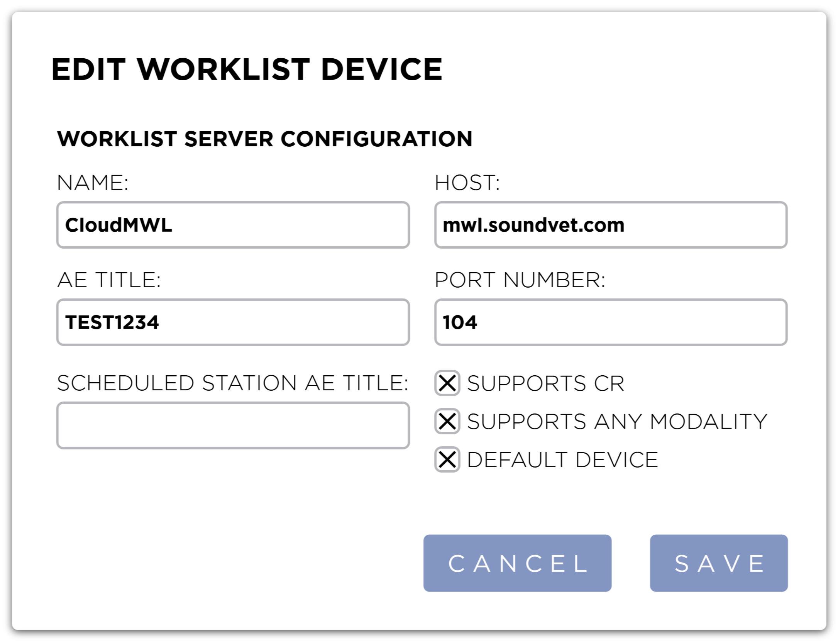Disable the Default Device checkbox
Screen dimensions: 838x644
tap(447, 459)
